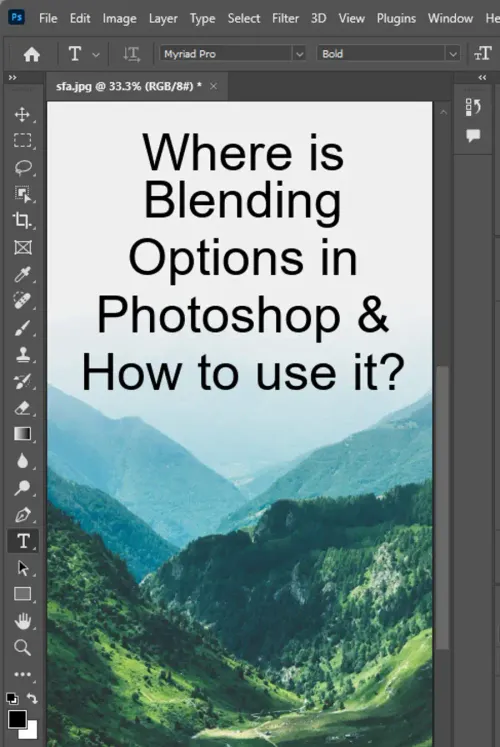The width and height of the screenshot is (500, 747).
Task: Select the Lasso tool
Action: tap(22, 167)
